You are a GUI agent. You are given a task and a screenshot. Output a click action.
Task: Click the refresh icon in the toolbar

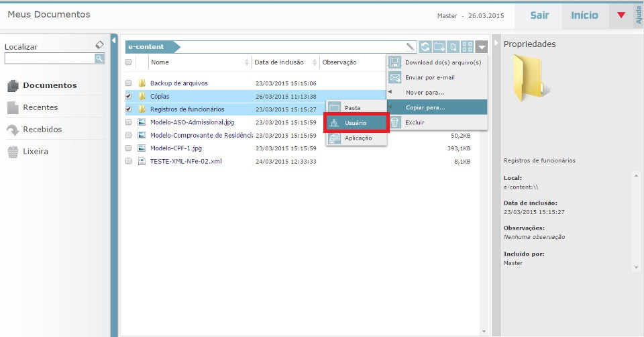point(425,47)
